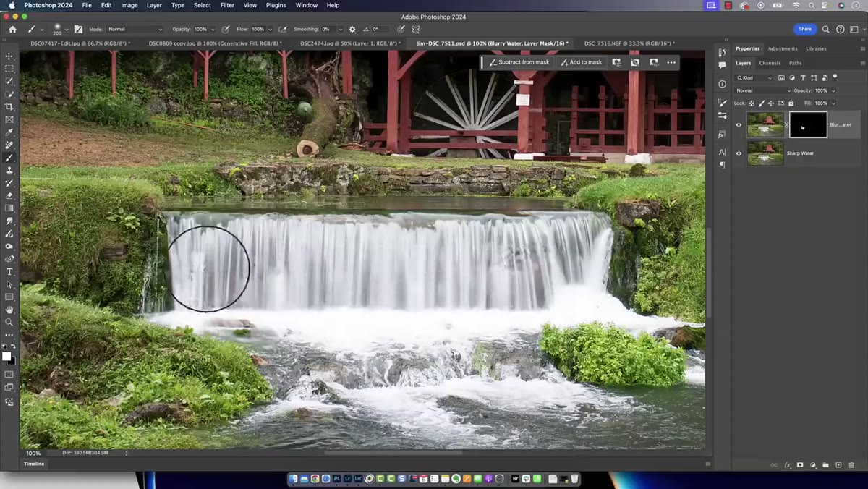Select the Clone Stamp tool
This screenshot has width=868, height=489.
9,170
